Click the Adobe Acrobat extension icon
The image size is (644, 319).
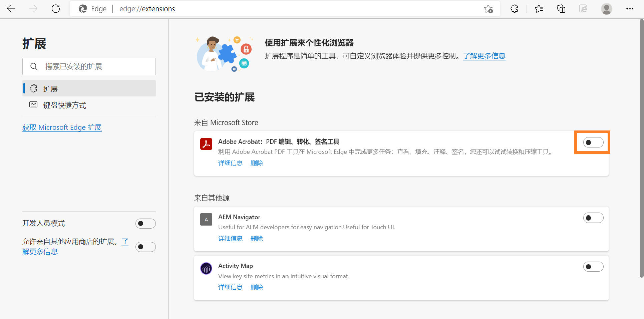coord(206,144)
